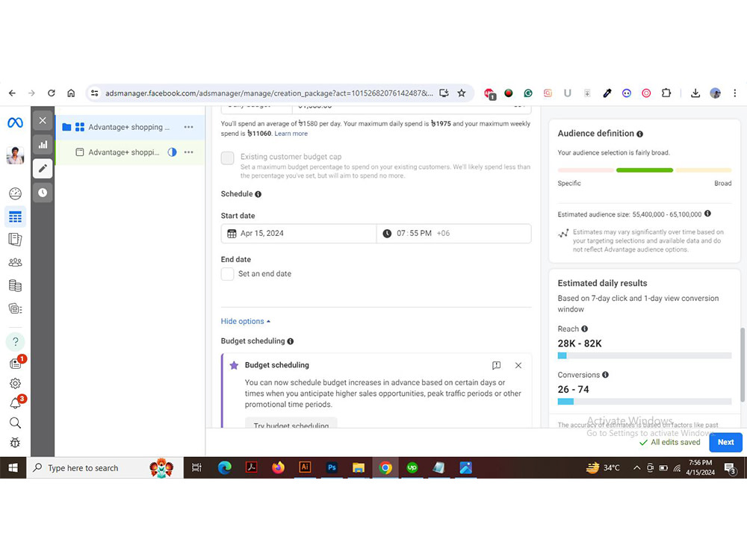Screen dimensions: 747x560
Task: Collapse with Hide options link
Action: [x=246, y=321]
